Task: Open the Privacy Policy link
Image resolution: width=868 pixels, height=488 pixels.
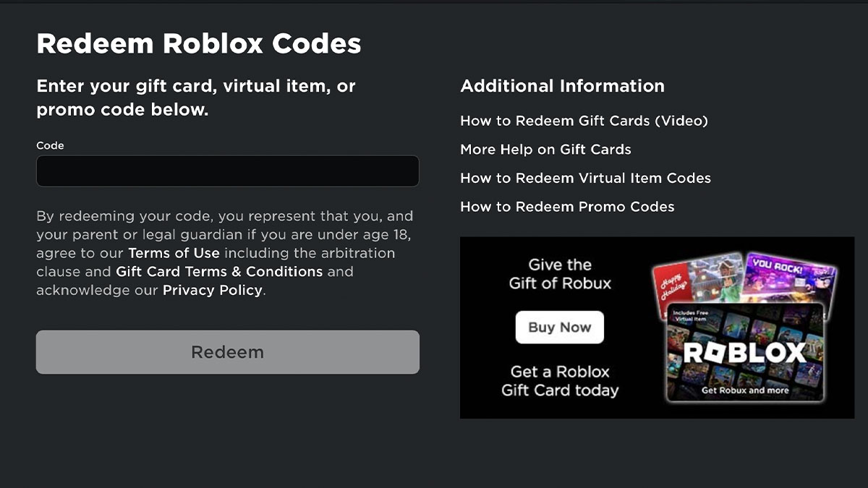Action: (x=212, y=290)
